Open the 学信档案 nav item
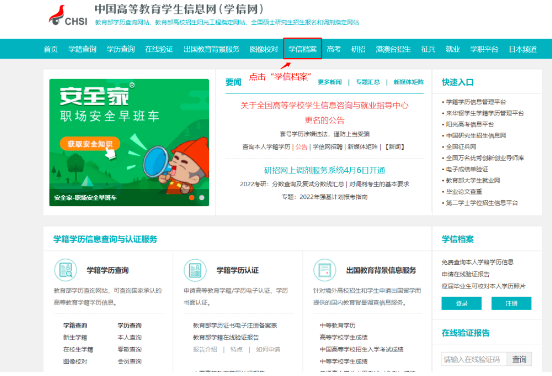552x376 pixels. pos(302,49)
